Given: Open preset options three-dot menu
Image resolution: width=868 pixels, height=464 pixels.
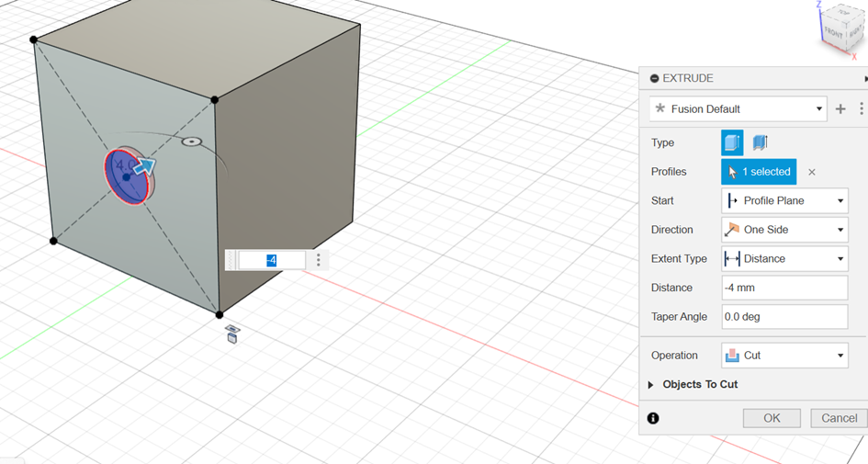Looking at the screenshot, I should [x=861, y=108].
